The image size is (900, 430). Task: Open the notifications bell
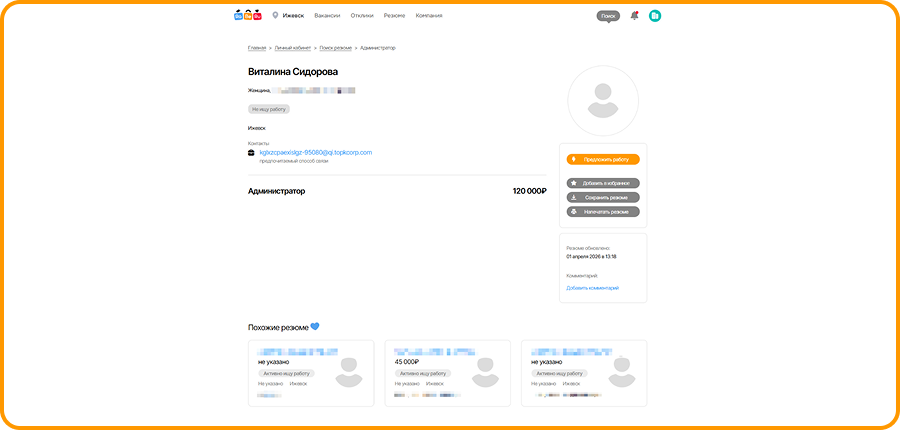pyautogui.click(x=634, y=16)
